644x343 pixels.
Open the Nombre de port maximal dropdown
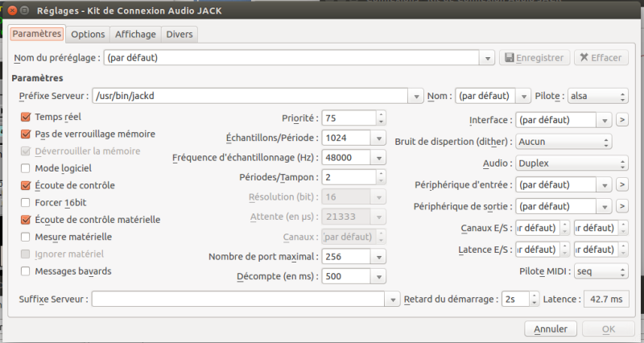[x=378, y=257]
